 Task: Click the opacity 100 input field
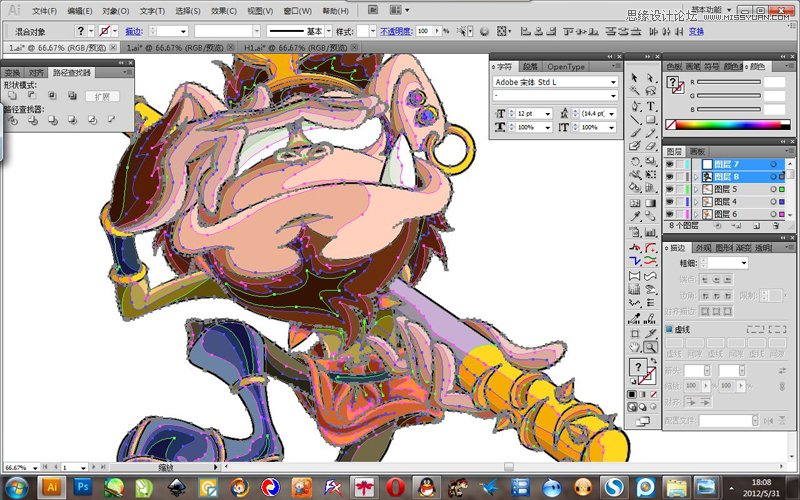[424, 31]
